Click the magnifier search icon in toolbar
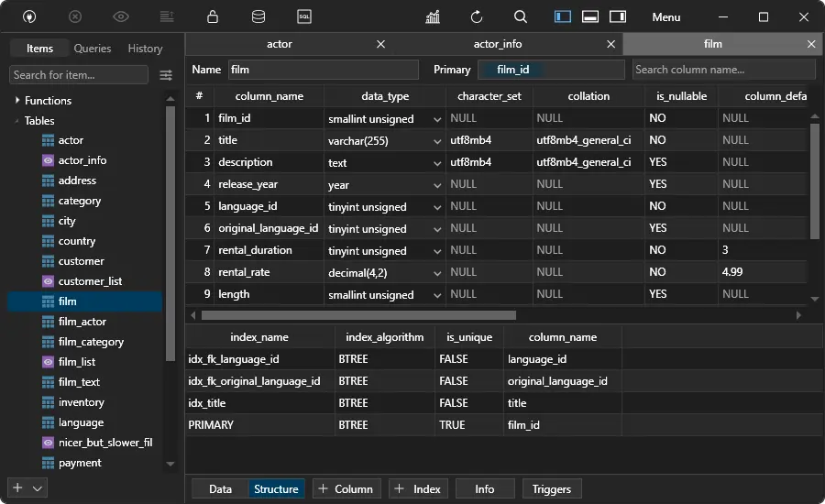The width and height of the screenshot is (825, 504). 521,16
